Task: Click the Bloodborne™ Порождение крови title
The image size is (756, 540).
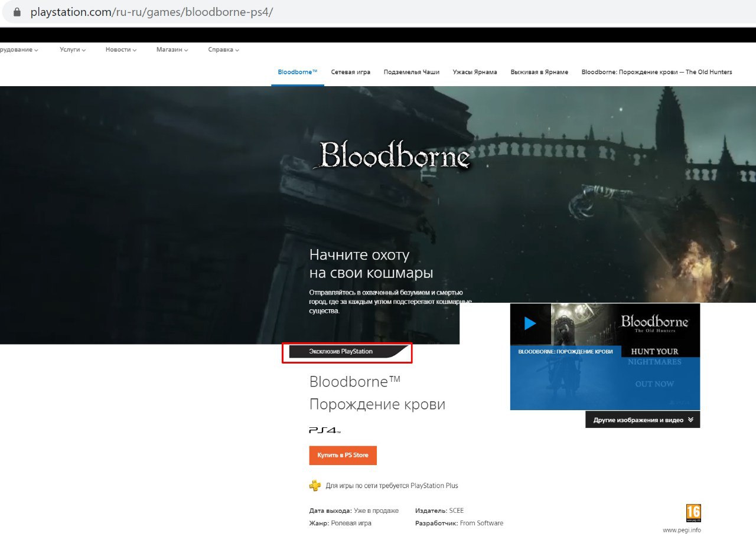Action: (x=377, y=392)
